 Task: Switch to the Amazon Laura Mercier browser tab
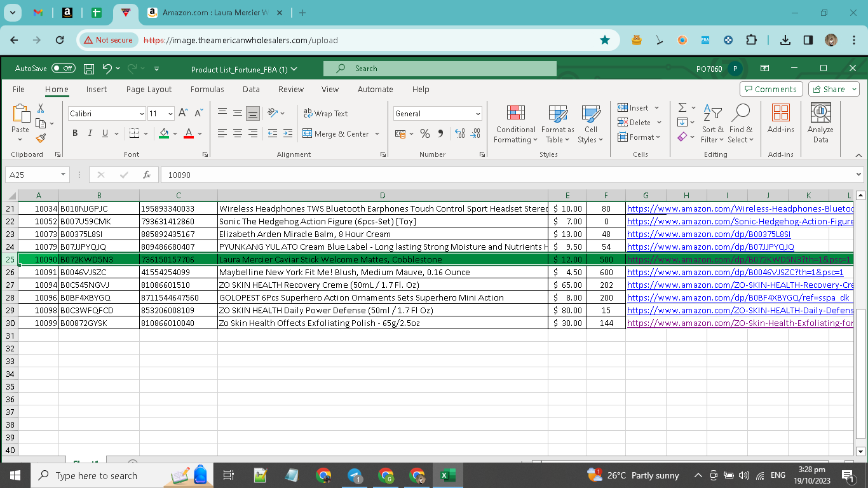(x=215, y=13)
